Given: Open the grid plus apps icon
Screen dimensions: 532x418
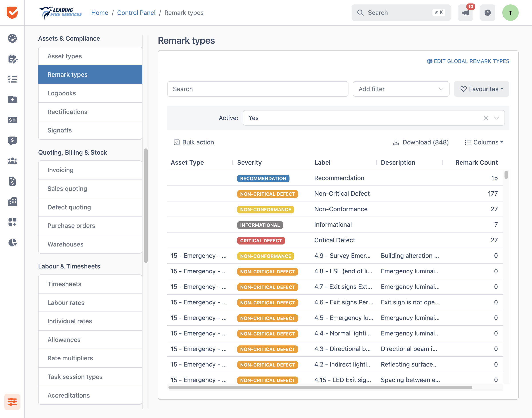Looking at the screenshot, I should click(x=12, y=222).
